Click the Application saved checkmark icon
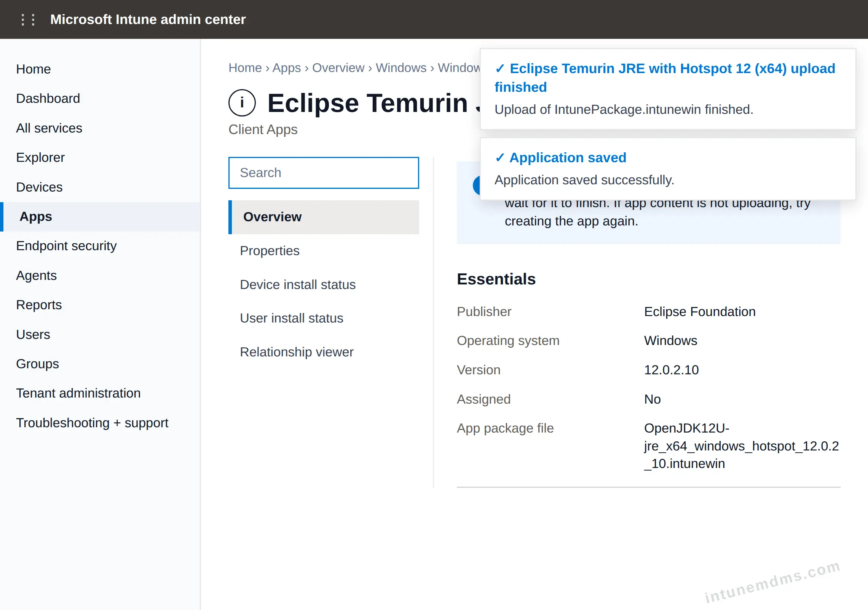868x610 pixels. pos(500,158)
